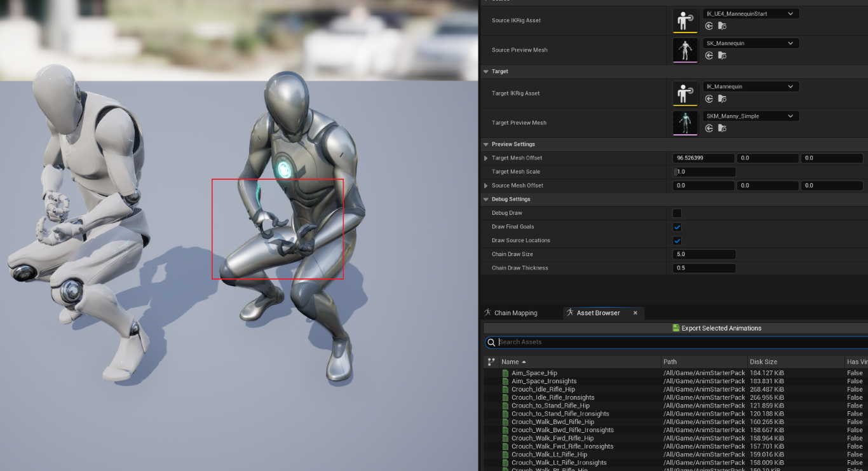Browse to Target Preview Mesh in Content Browser

point(722,128)
